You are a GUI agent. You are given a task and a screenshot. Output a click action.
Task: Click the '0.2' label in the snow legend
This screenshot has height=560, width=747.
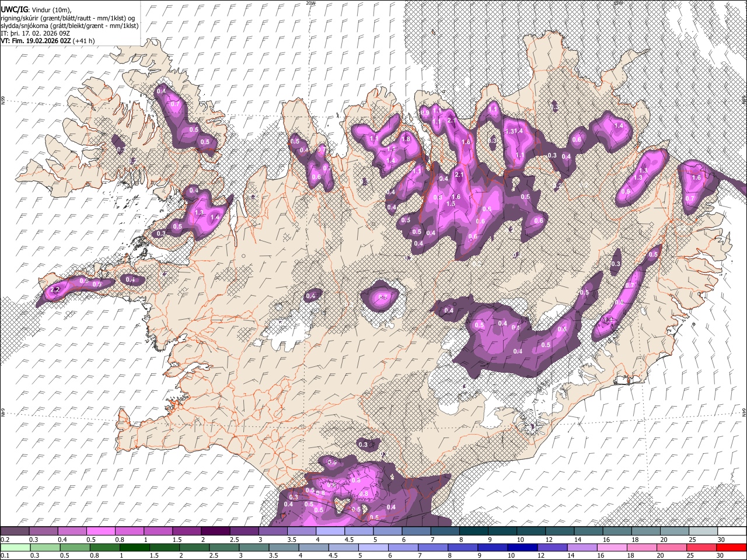click(x=5, y=540)
